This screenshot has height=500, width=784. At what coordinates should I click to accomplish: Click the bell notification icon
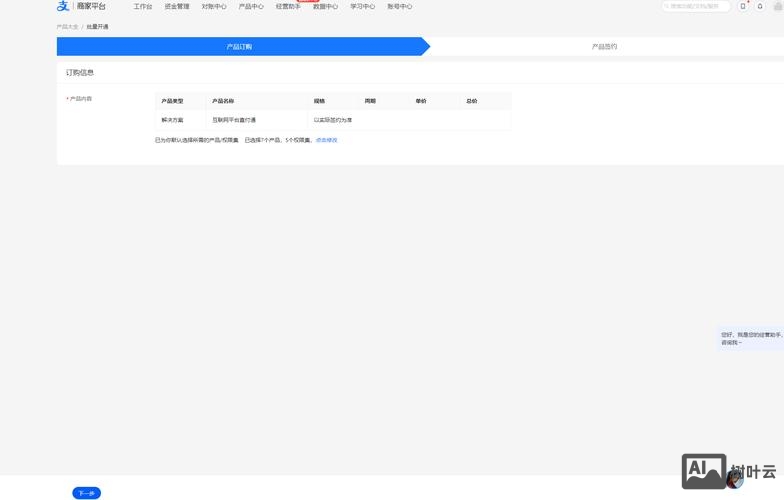click(760, 6)
